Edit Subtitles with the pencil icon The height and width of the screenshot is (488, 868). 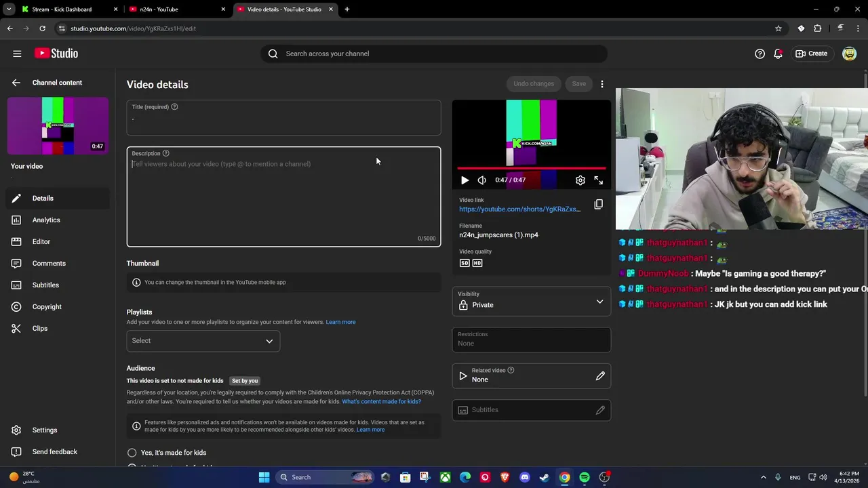coord(600,410)
